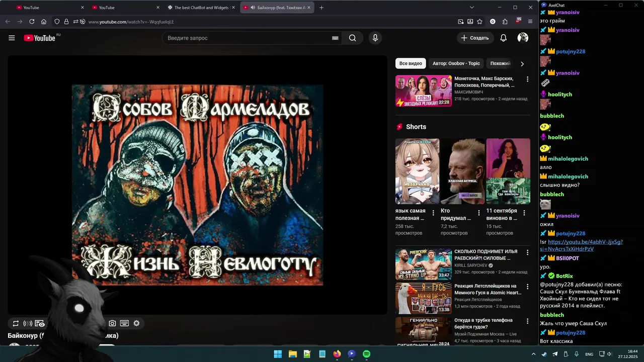Open keyboard shortcuts icon in the player toolbar

click(124, 323)
